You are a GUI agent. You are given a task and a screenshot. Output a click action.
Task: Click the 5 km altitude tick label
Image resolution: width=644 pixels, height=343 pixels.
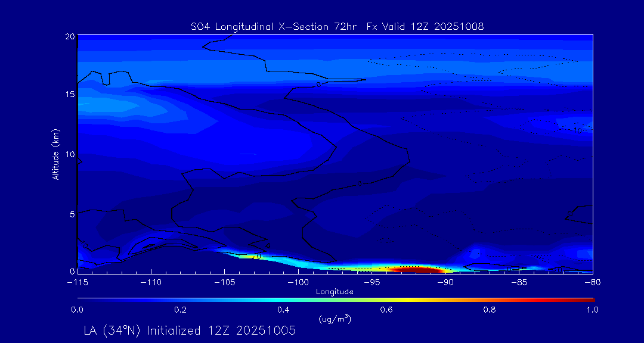coord(72,214)
